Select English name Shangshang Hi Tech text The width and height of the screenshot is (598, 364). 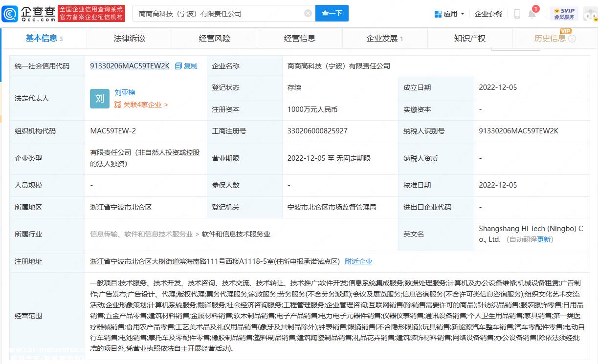click(x=531, y=234)
